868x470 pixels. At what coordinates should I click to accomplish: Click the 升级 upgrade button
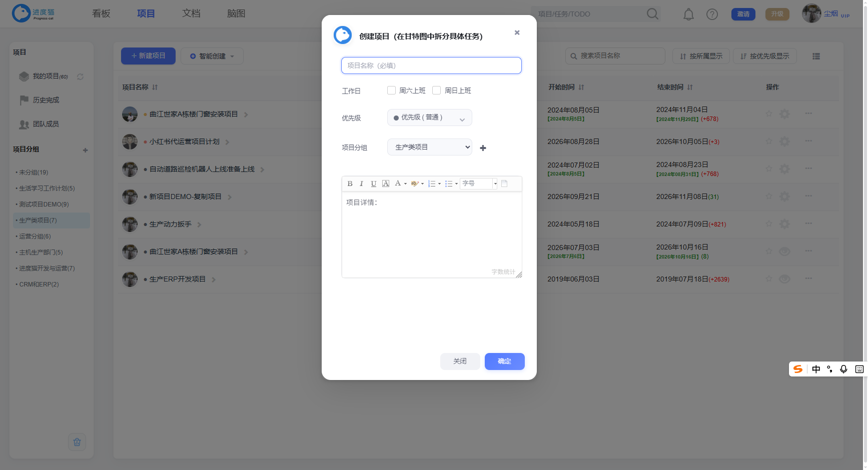click(777, 14)
